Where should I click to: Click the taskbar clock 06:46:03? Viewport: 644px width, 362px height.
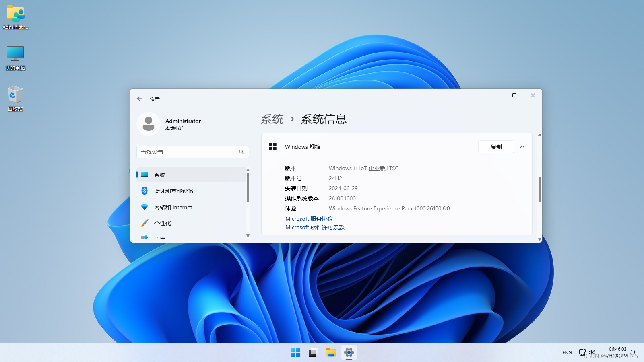(x=617, y=349)
